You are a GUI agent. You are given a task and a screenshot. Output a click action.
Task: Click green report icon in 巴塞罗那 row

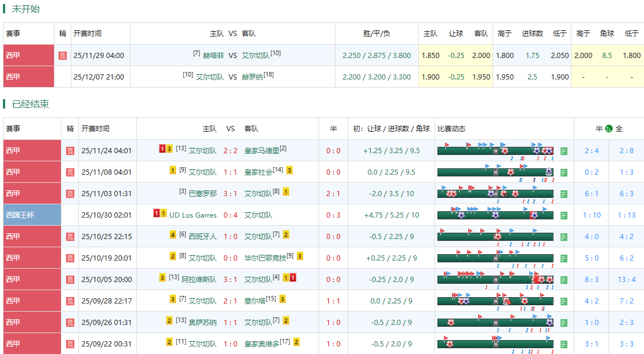coord(564,194)
